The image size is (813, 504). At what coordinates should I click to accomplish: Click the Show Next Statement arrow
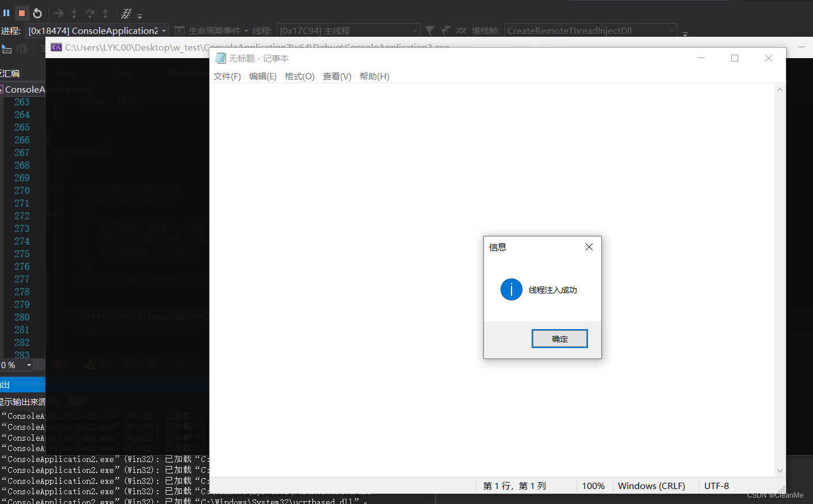pyautogui.click(x=58, y=13)
